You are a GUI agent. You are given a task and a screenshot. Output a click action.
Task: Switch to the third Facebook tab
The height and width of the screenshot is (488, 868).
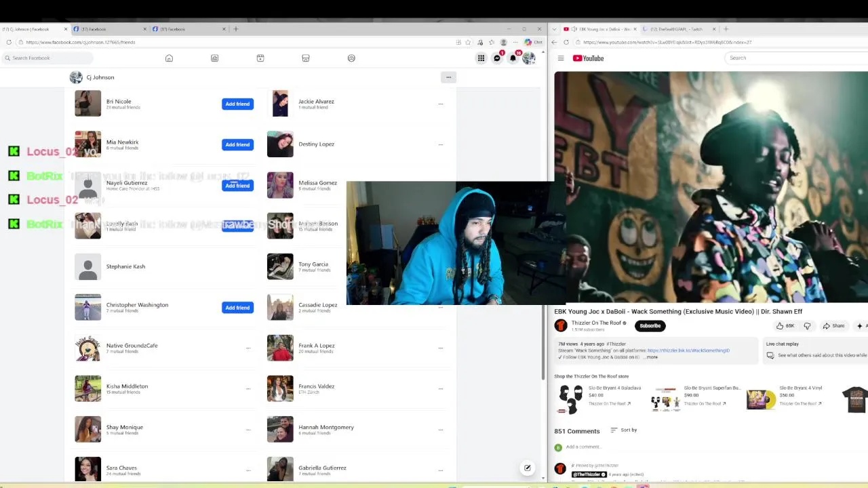coord(188,29)
